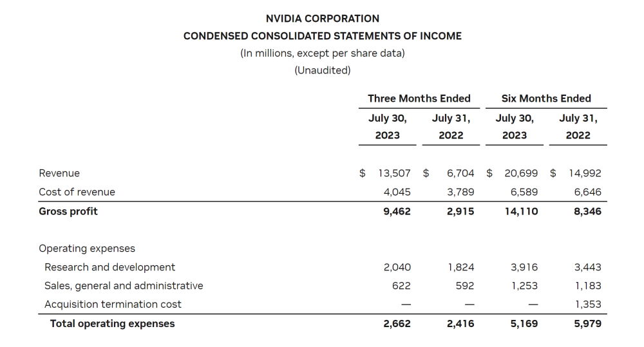Click revenue value 13,507
Image resolution: width=644 pixels, height=347 pixels.
[x=394, y=173]
